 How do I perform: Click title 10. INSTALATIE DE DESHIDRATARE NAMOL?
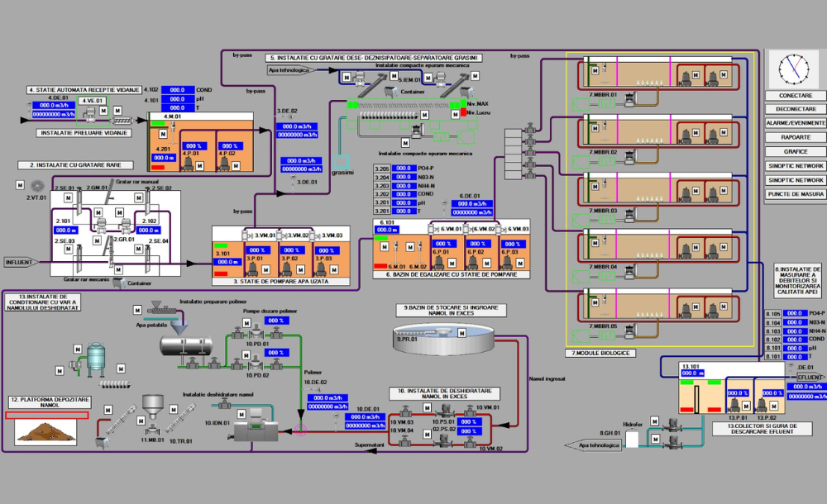click(445, 393)
